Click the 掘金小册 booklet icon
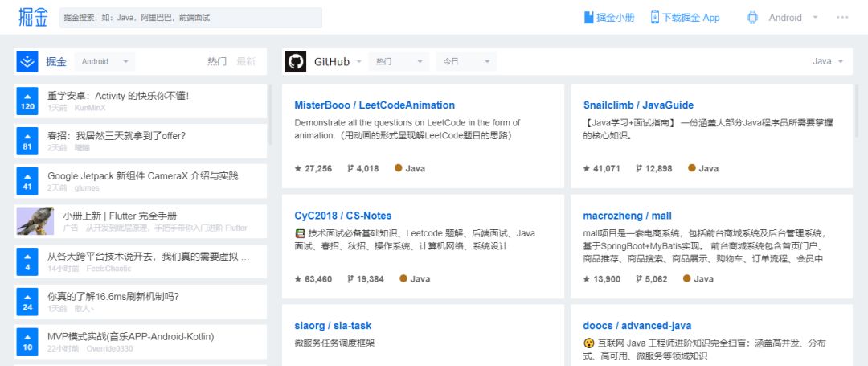The width and height of the screenshot is (868, 366). coord(589,17)
